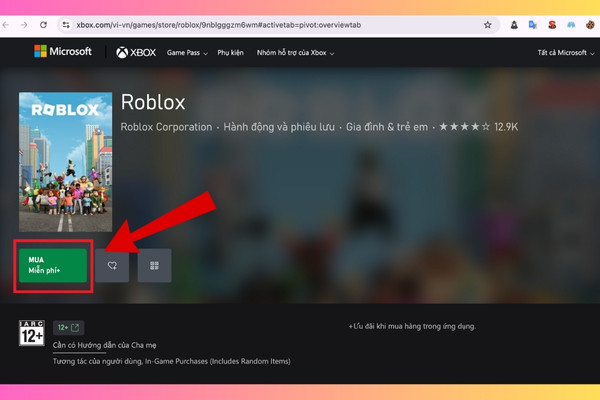Open Hành động và phiêu lưu category
The width and height of the screenshot is (600, 400).
[279, 127]
